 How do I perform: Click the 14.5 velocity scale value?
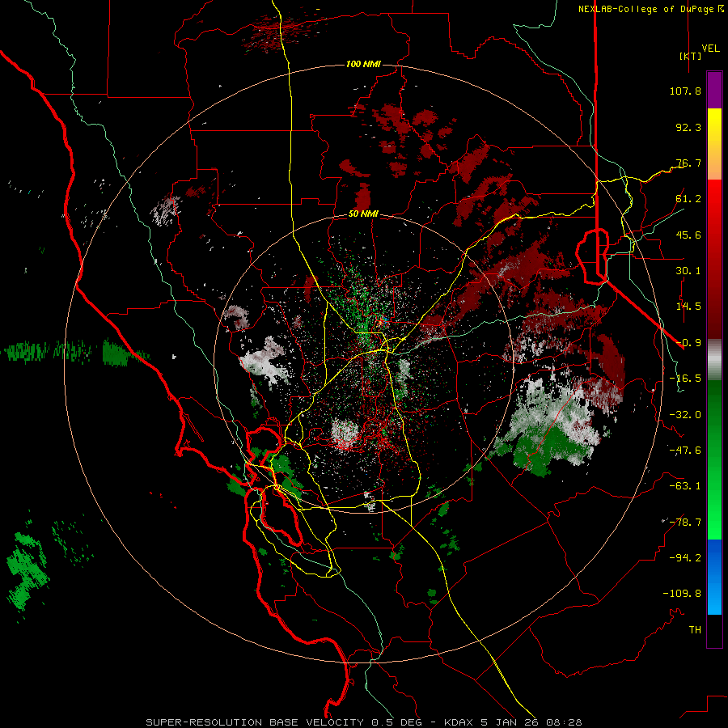click(688, 307)
